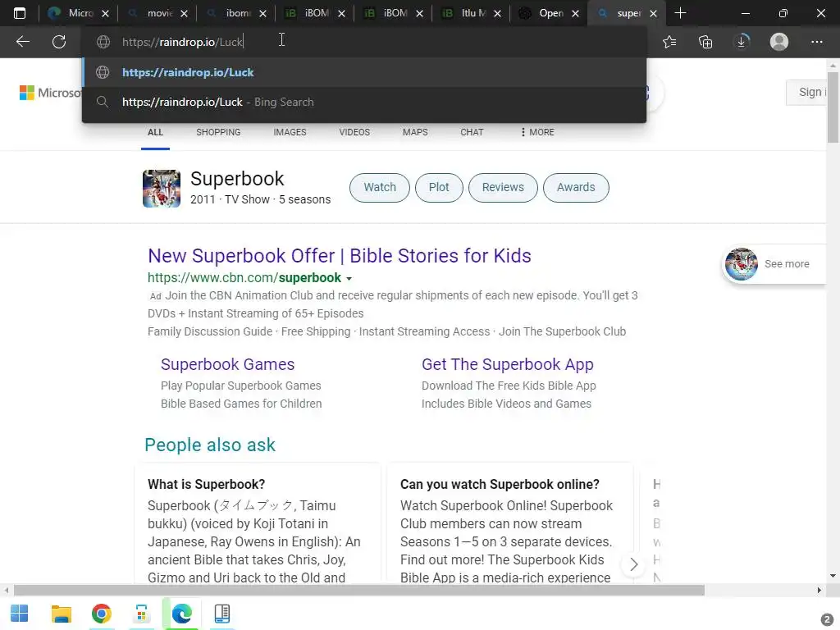Open 'New Superbook Offer' ad link

339,256
